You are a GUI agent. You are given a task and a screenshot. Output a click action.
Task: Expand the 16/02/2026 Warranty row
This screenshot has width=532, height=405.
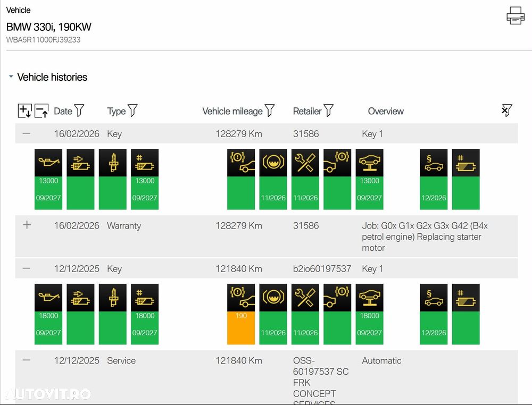[27, 225]
